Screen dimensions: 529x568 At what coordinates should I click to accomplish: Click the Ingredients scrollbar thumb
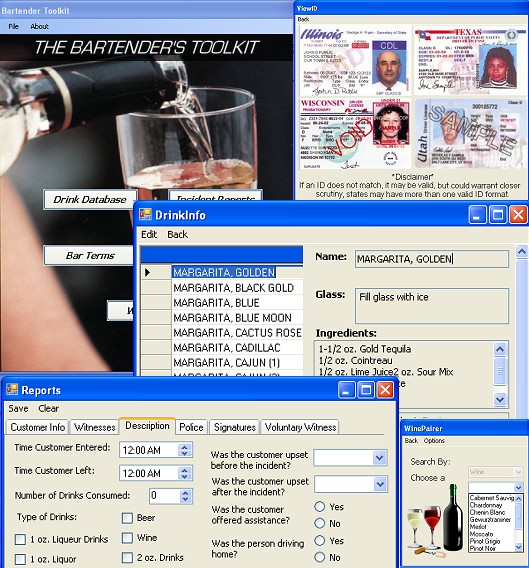[x=500, y=371]
